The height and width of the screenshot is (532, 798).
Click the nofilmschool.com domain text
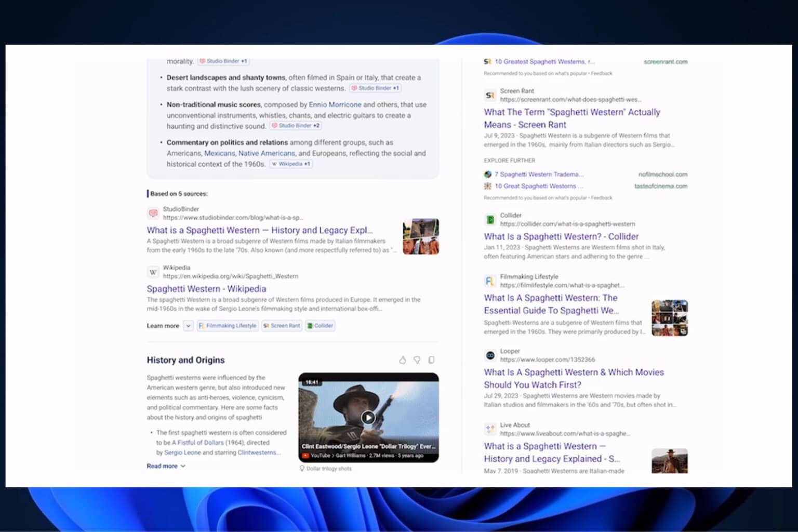[x=663, y=175]
